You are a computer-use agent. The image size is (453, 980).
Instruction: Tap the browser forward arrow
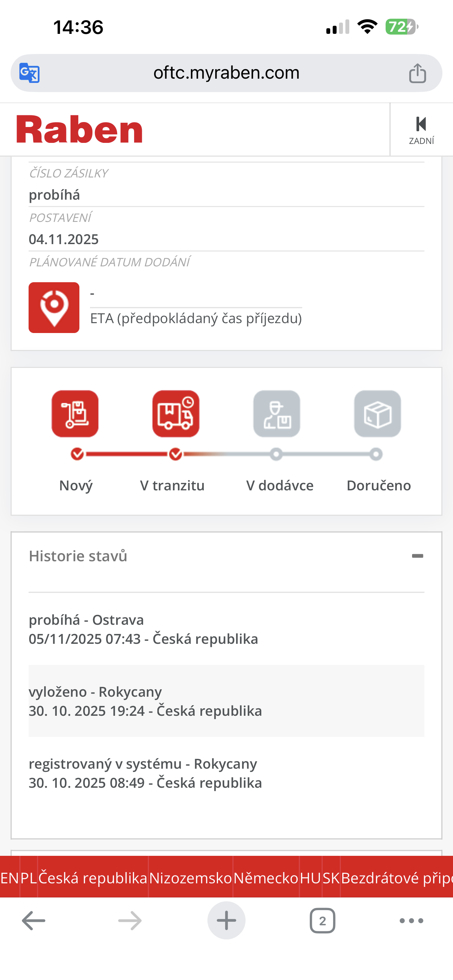[x=130, y=921]
